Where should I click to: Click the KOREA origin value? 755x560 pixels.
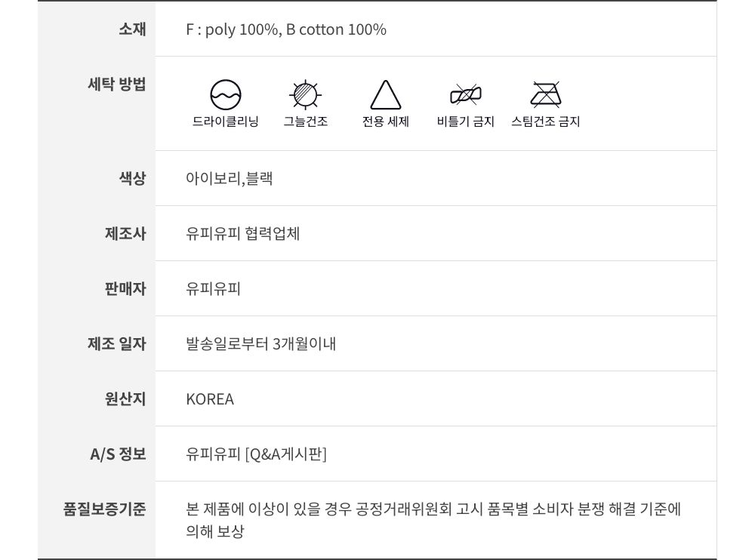(210, 399)
